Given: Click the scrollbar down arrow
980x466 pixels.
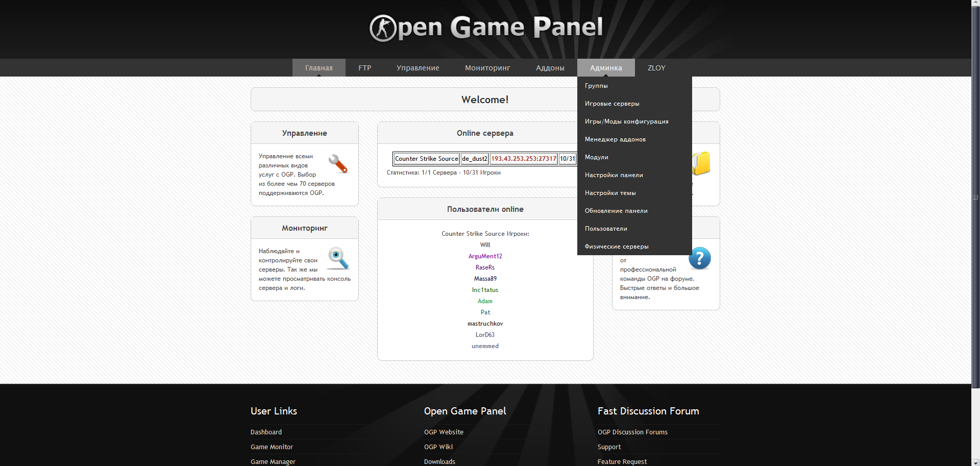Looking at the screenshot, I should tap(975, 462).
